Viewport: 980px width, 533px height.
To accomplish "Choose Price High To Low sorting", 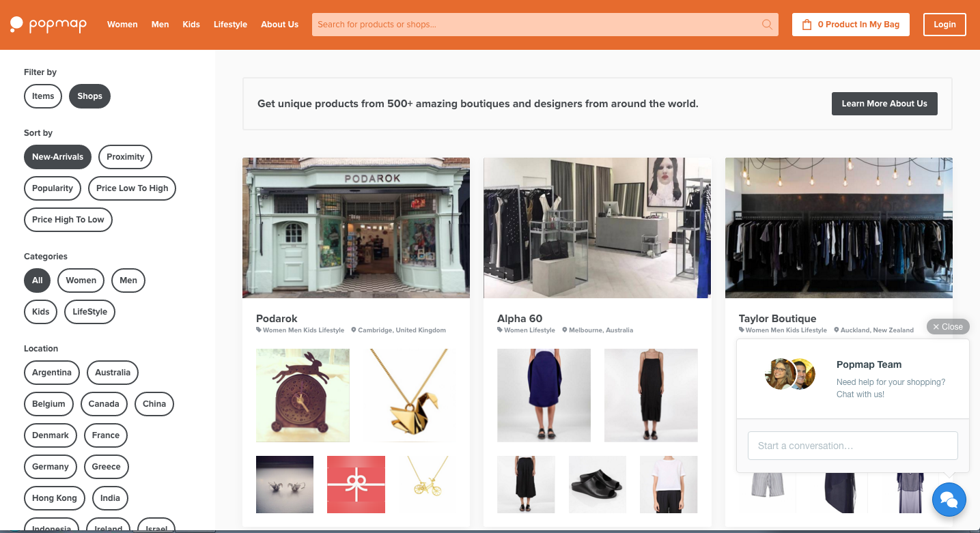I will coord(68,219).
